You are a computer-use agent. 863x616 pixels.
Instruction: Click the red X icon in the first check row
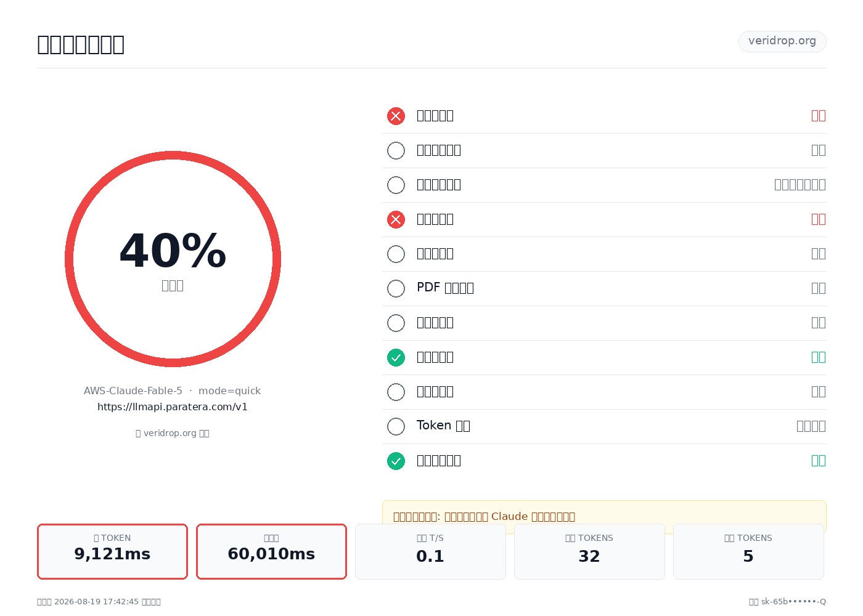(x=396, y=116)
